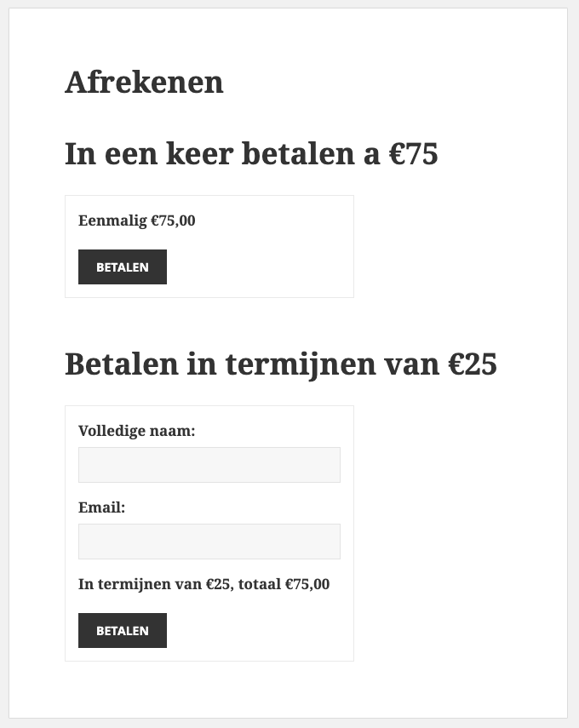This screenshot has width=579, height=728.
Task: Click the €75 amount in the first payment heading
Action: pos(414,154)
